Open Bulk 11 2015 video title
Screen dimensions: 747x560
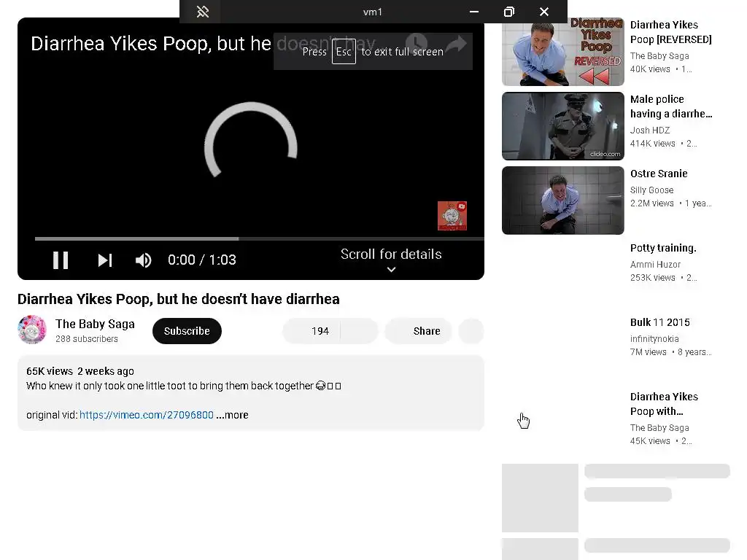(659, 322)
